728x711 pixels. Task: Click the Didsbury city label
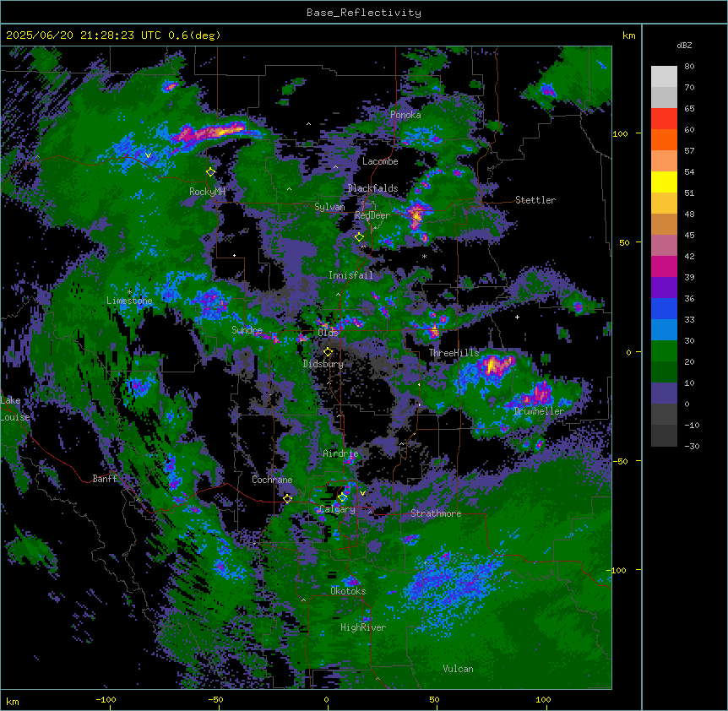[x=323, y=364]
